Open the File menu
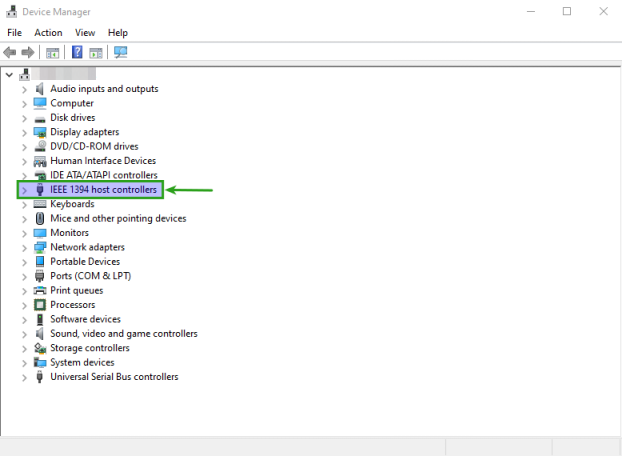 (x=14, y=33)
